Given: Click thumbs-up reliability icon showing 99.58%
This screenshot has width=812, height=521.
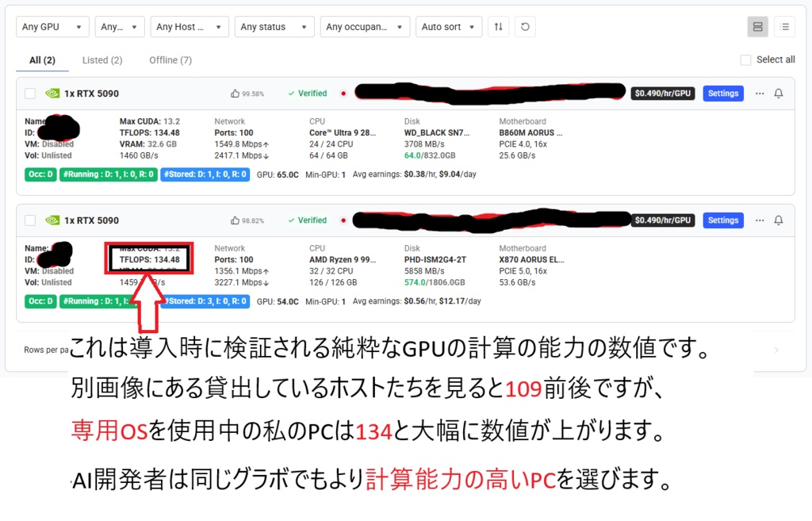Looking at the screenshot, I should 235,94.
